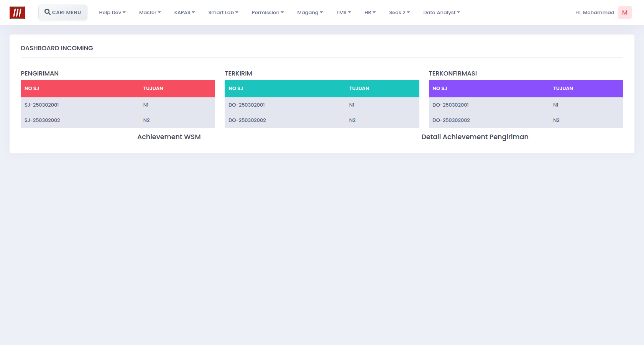Open the Data Analyst menu
The width and height of the screenshot is (644, 345).
point(442,13)
